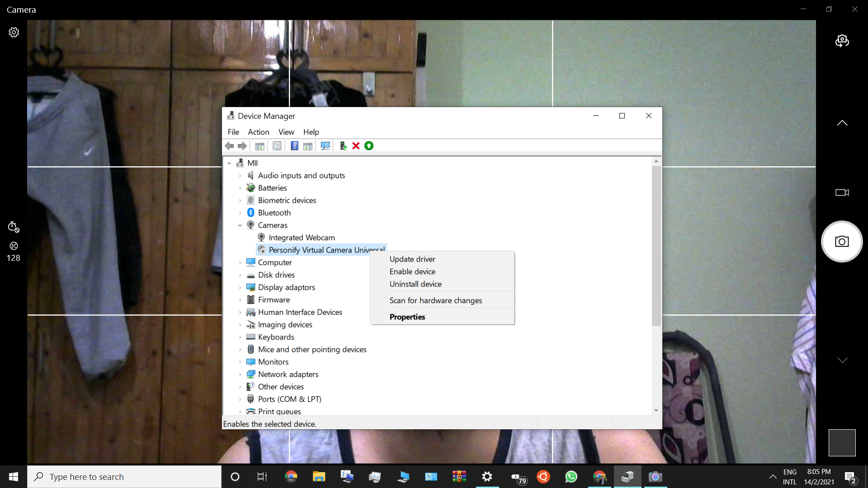This screenshot has width=868, height=488.
Task: Choose Enable device from context menu
Action: [412, 272]
